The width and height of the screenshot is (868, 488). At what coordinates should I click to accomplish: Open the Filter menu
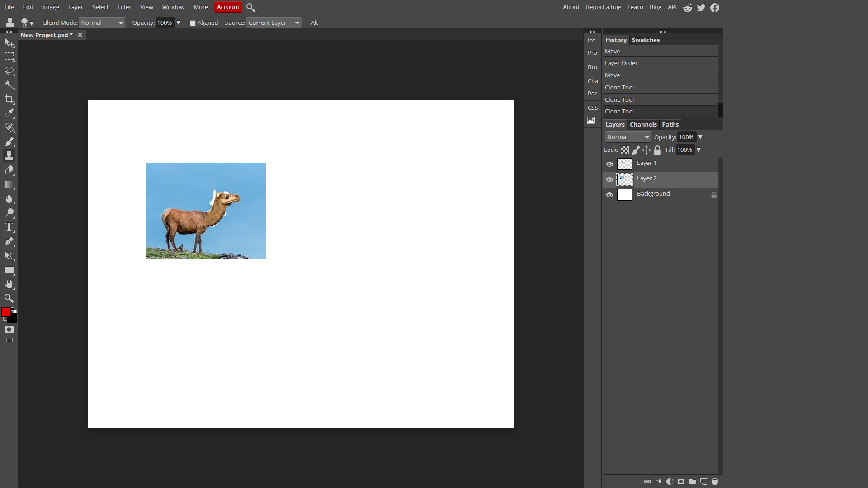(124, 7)
